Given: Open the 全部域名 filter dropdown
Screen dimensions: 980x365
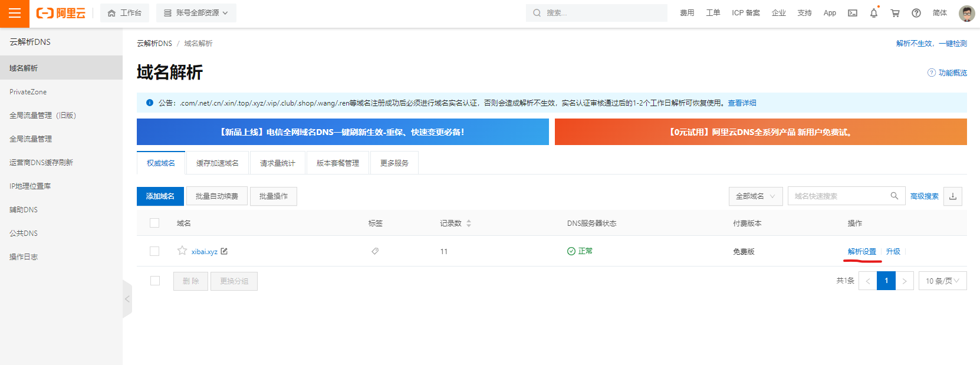Looking at the screenshot, I should [755, 196].
